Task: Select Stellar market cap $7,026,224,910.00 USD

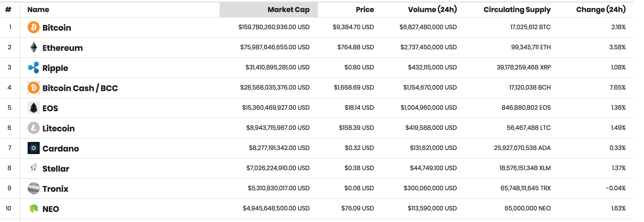Action: click(x=278, y=168)
